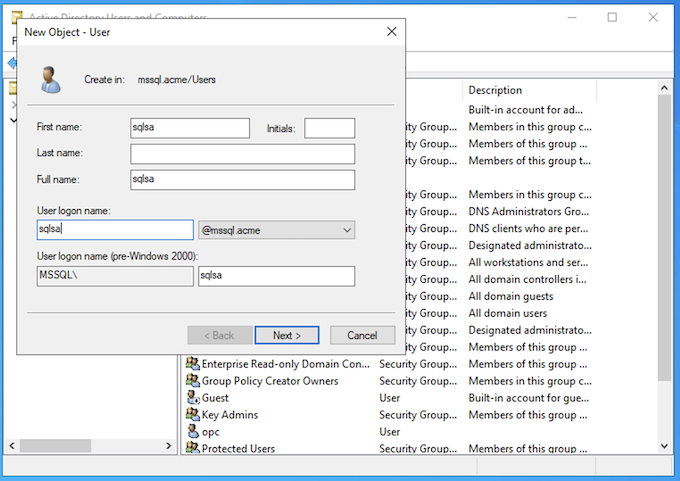Click the First name input field
Viewport: 680px width, 481px height.
click(190, 128)
